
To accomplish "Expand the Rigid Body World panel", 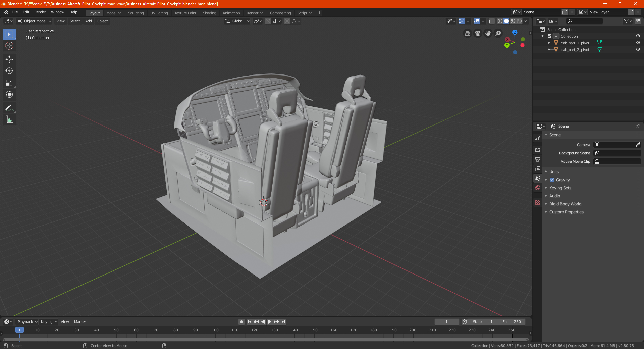I will pos(565,204).
